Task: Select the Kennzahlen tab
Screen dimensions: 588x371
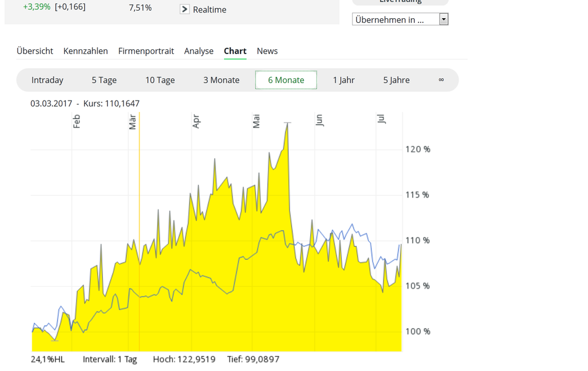Action: point(85,51)
